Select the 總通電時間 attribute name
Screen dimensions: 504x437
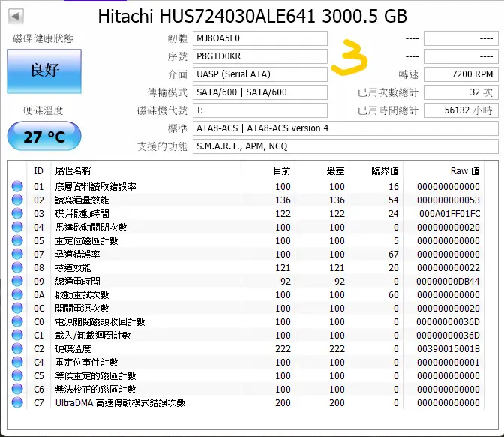(77, 282)
